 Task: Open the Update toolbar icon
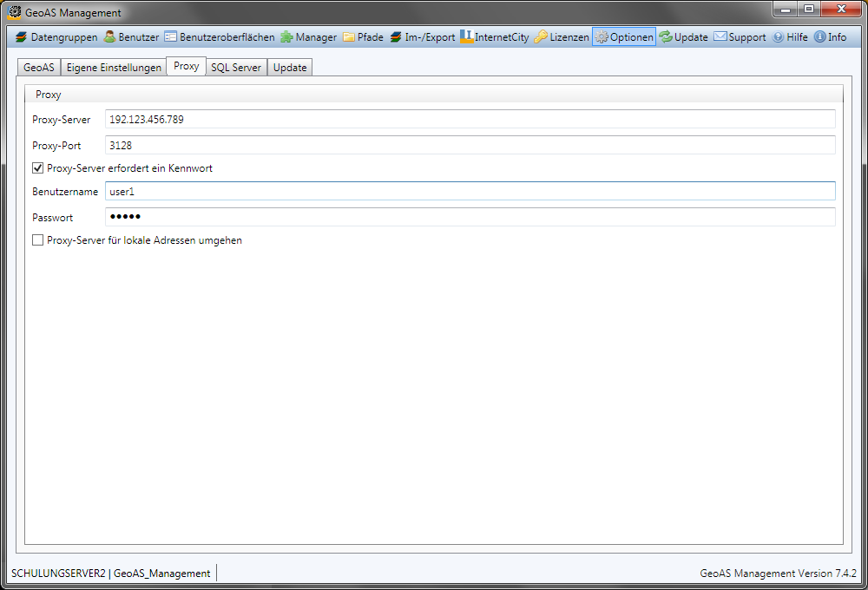coord(666,37)
